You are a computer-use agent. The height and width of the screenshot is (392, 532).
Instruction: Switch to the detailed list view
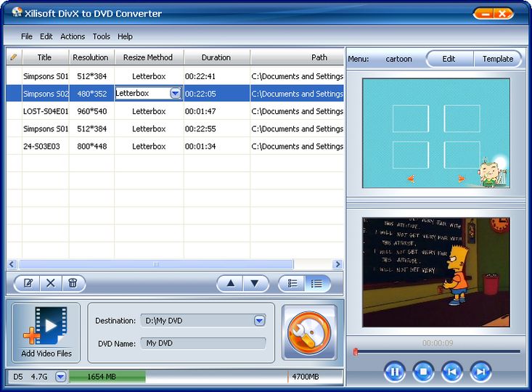pyautogui.click(x=316, y=283)
